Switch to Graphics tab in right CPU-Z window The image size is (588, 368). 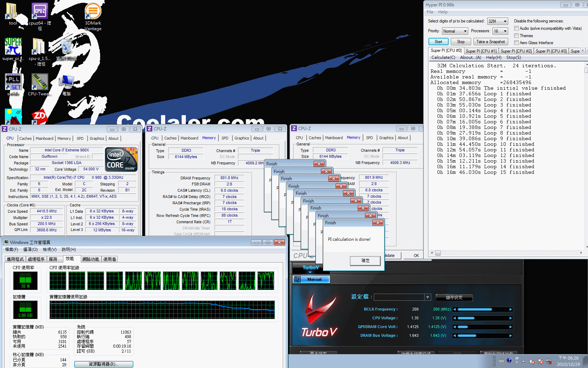pos(386,138)
